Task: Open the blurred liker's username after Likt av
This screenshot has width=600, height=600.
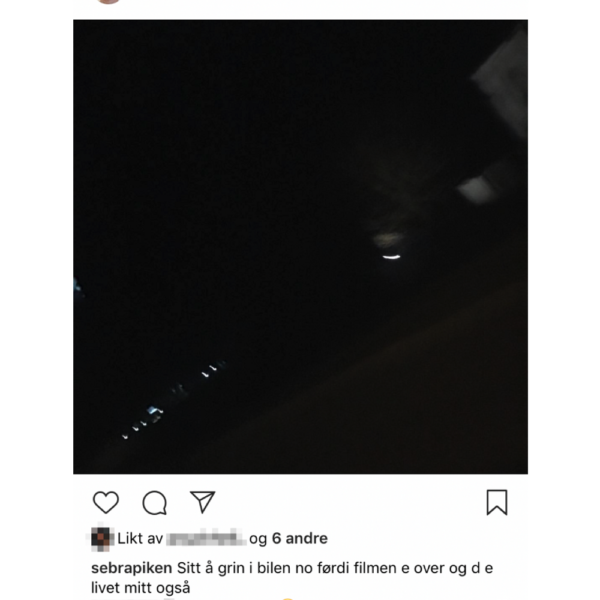Action: (206, 538)
